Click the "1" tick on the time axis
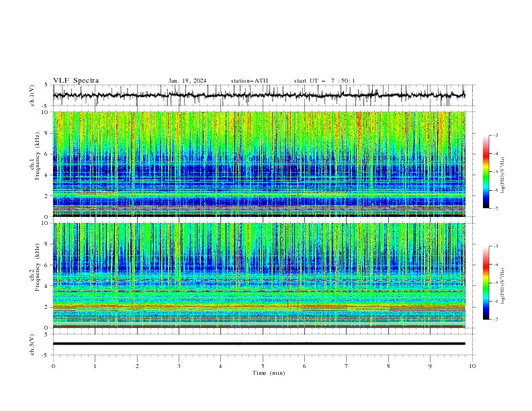This screenshot has height=411, width=532. pos(95,366)
